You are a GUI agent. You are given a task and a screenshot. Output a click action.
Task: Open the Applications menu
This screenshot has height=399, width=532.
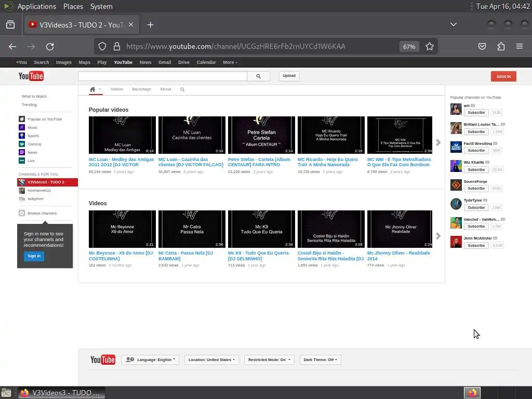point(37,6)
